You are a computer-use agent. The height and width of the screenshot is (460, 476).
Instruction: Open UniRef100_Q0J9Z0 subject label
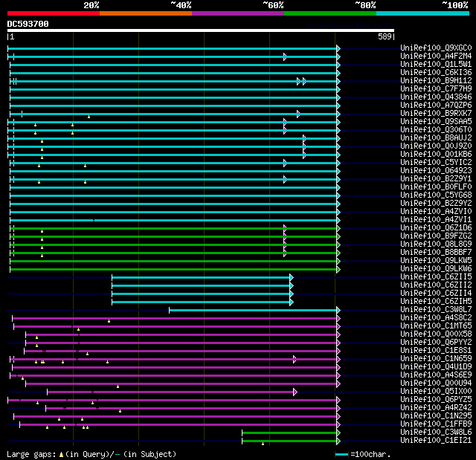(436, 146)
